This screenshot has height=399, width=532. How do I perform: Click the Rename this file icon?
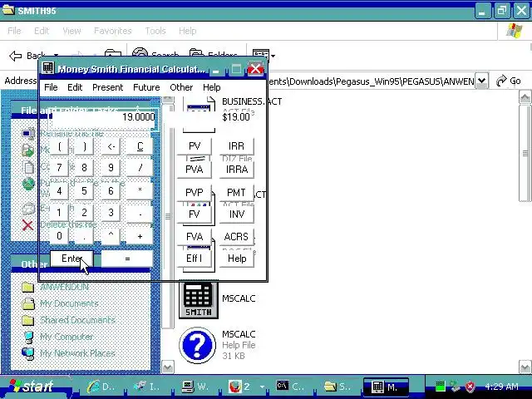(27, 133)
